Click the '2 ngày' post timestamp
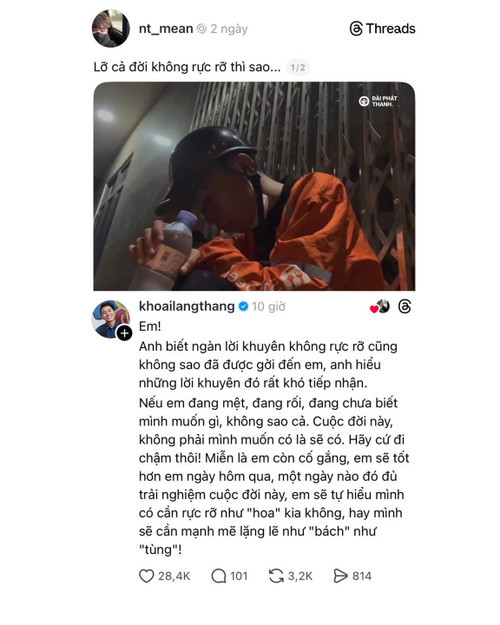500x625 pixels. coord(229,29)
